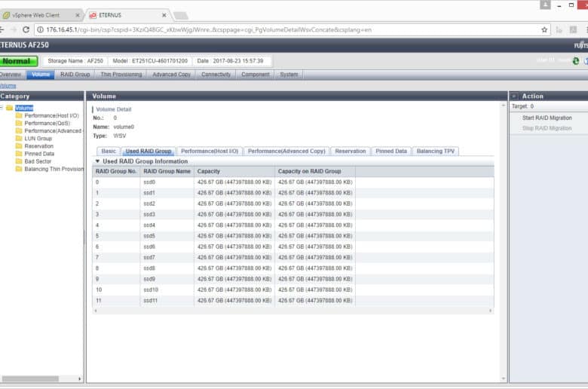The width and height of the screenshot is (588, 389).
Task: Click the RAID table scrollbar right arrow
Action: (490, 311)
